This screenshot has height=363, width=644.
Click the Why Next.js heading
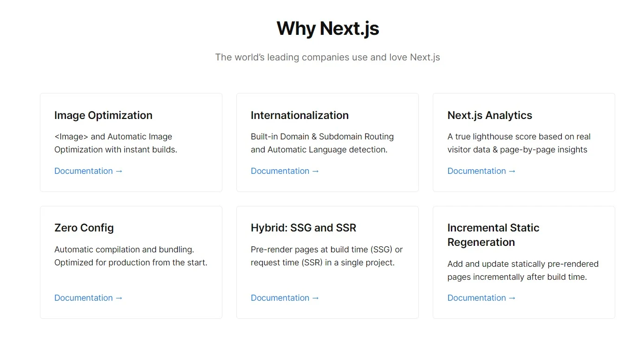328,28
